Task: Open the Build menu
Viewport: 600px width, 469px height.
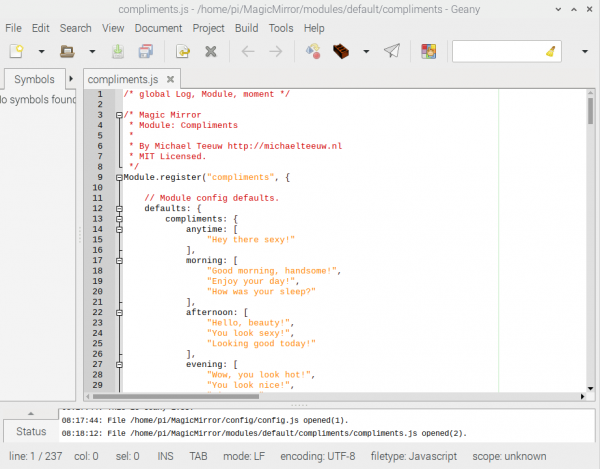Action: [x=246, y=28]
